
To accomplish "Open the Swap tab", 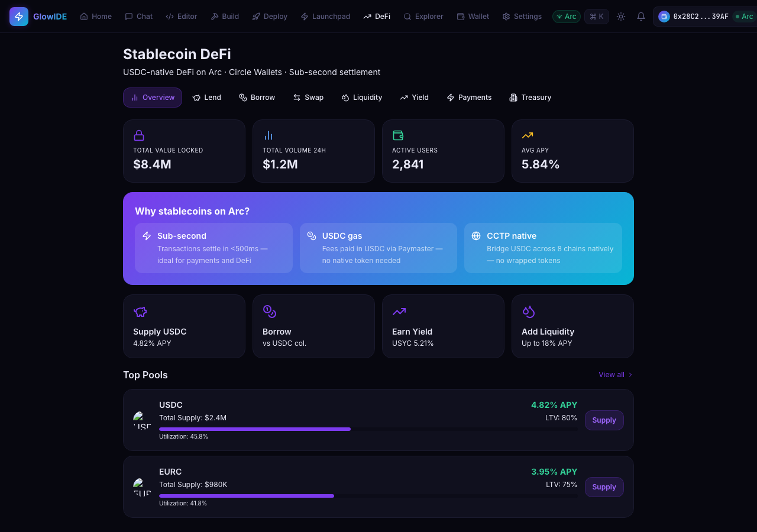I will 308,98.
